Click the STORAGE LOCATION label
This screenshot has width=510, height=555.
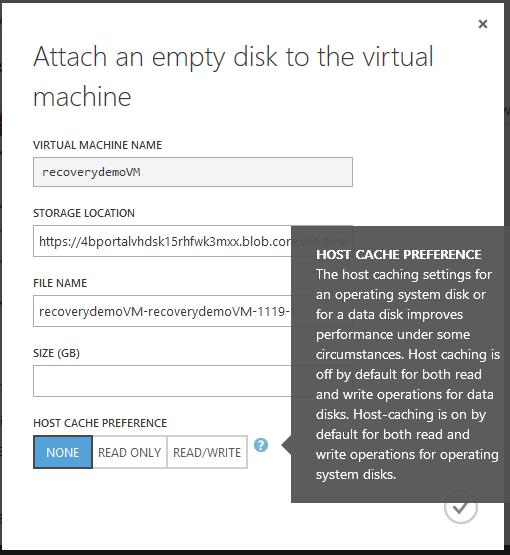point(84,213)
